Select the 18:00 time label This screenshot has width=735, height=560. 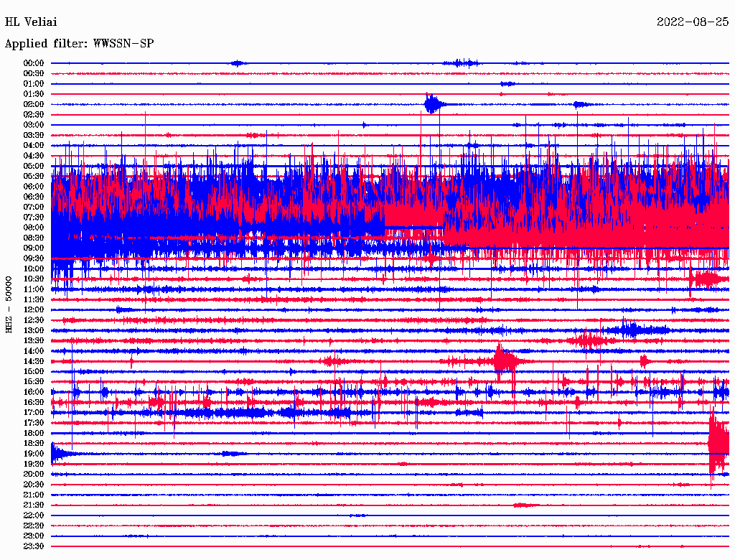34,434
